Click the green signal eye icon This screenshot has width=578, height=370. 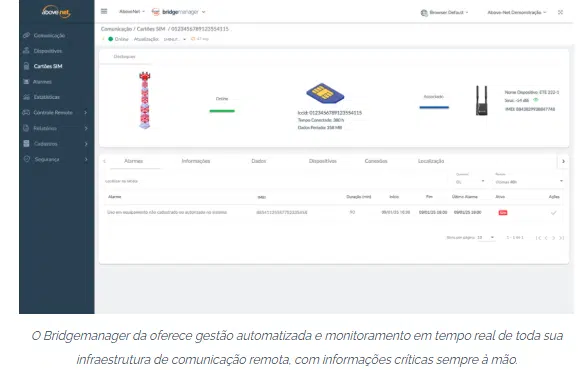[x=536, y=100]
